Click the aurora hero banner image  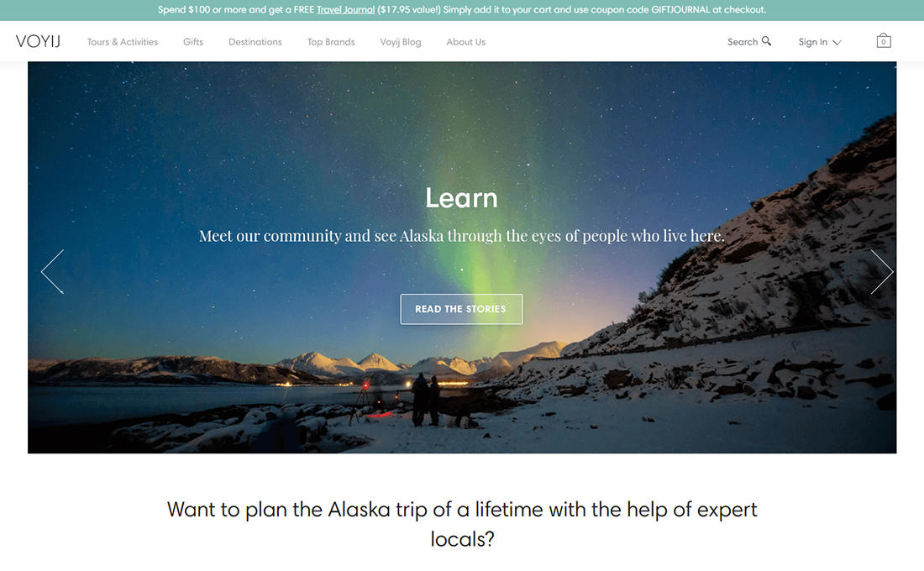(x=462, y=258)
